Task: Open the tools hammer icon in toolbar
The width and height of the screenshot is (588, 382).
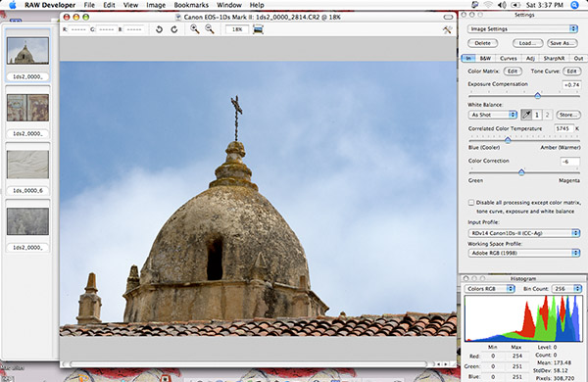Action: point(447,29)
